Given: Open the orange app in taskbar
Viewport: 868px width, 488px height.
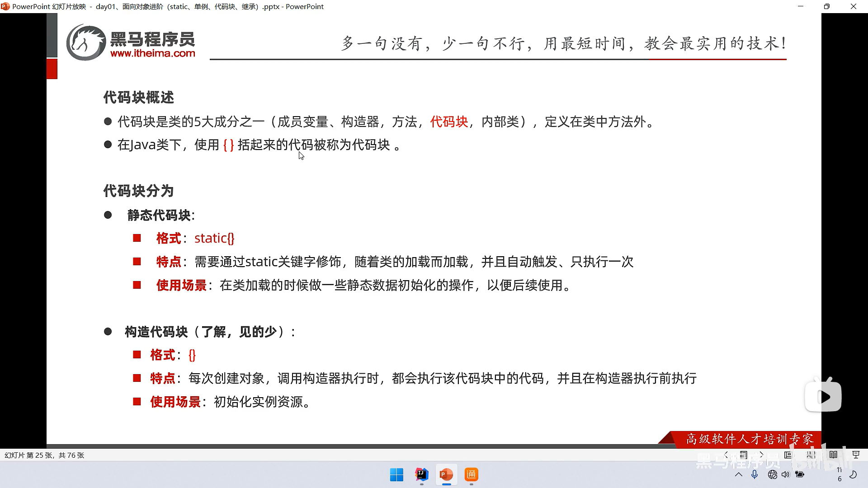Looking at the screenshot, I should pyautogui.click(x=471, y=474).
